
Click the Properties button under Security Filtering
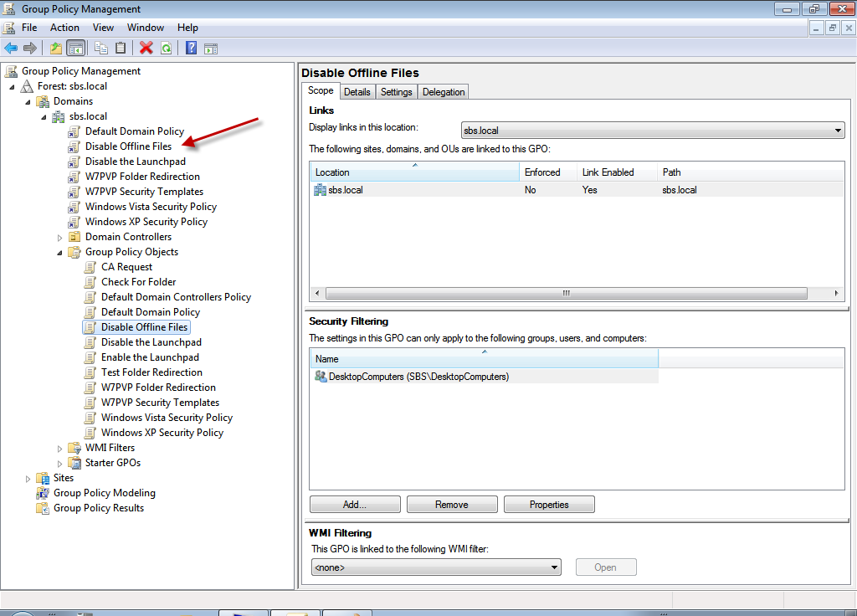coord(548,505)
